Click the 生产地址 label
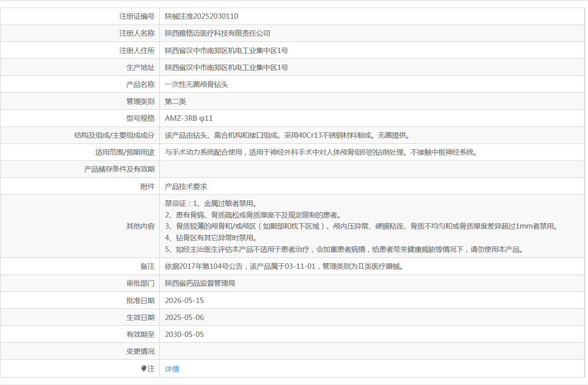This screenshot has width=588, height=385. [141, 67]
